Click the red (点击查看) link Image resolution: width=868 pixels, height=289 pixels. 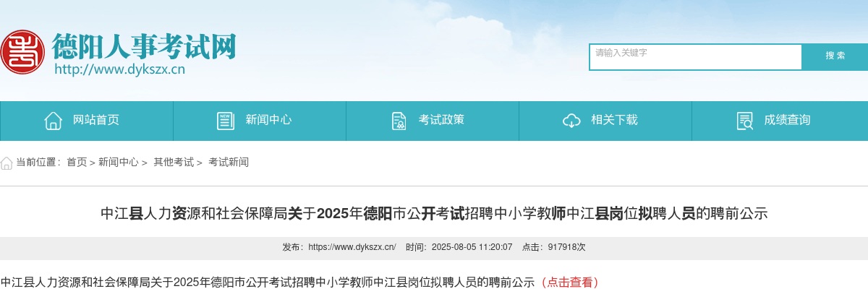[x=570, y=282]
